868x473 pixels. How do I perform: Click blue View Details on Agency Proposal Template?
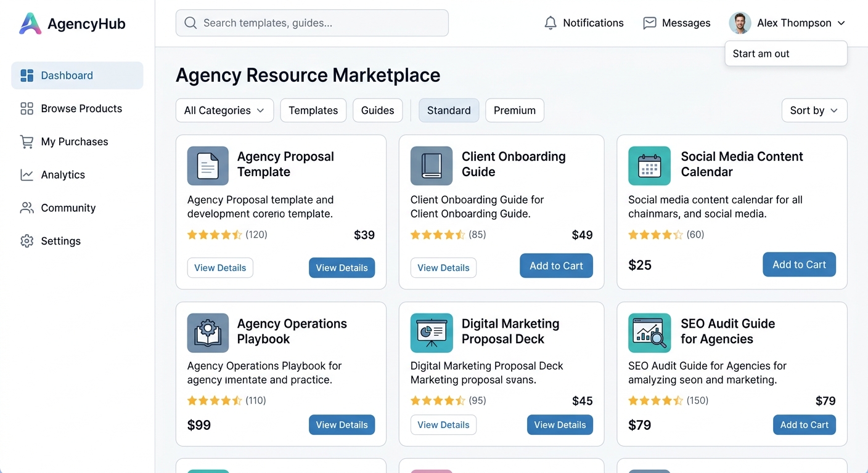342,268
